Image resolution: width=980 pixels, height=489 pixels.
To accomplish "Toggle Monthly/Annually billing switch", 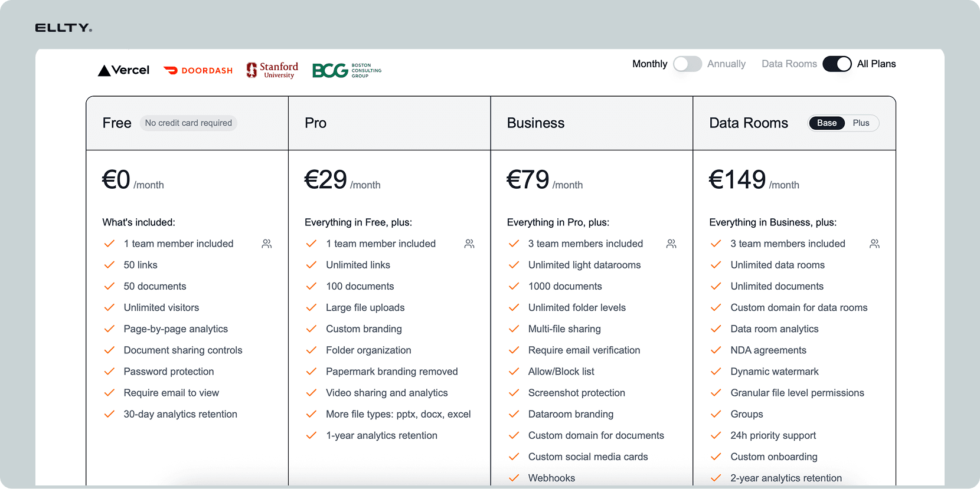I will [687, 64].
